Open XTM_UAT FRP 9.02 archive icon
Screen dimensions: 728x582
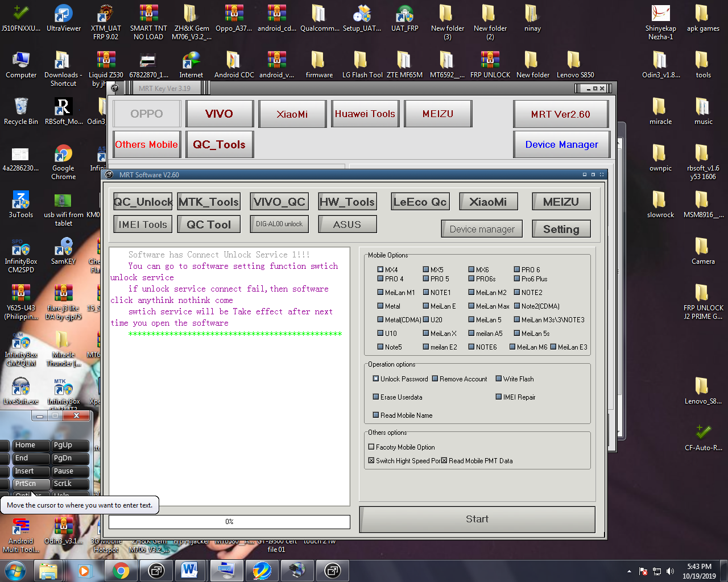click(106, 22)
